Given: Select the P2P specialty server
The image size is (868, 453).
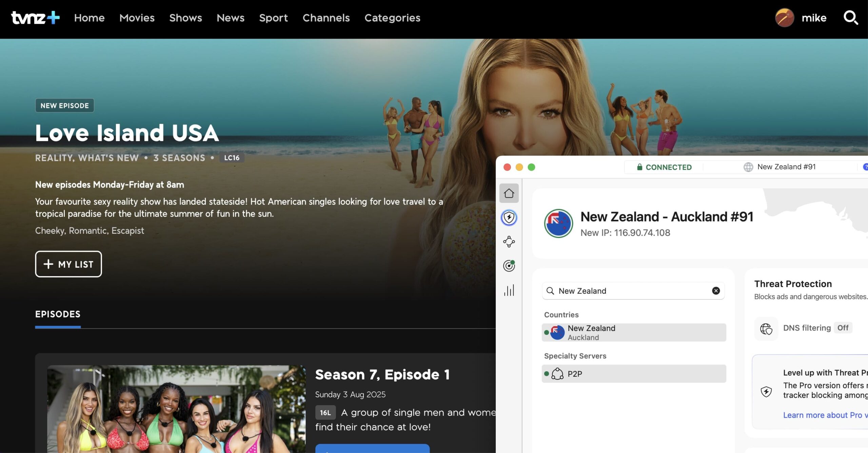Looking at the screenshot, I should click(633, 374).
